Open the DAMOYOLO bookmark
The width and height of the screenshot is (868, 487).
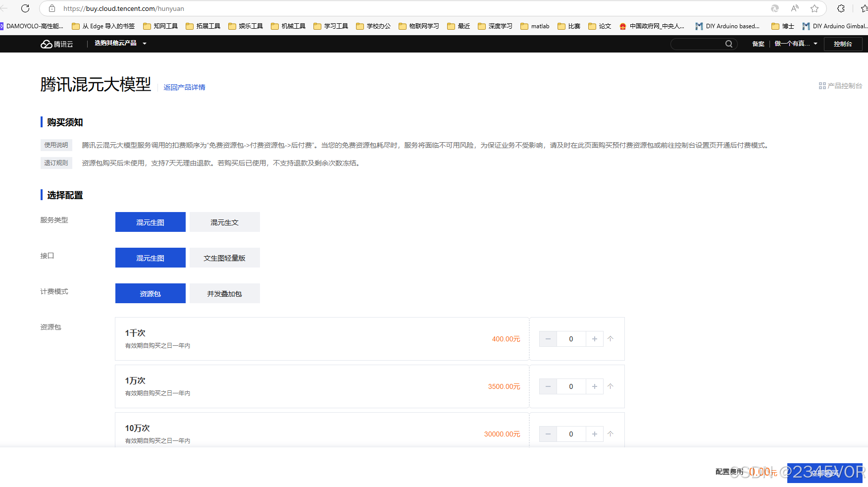pos(32,26)
